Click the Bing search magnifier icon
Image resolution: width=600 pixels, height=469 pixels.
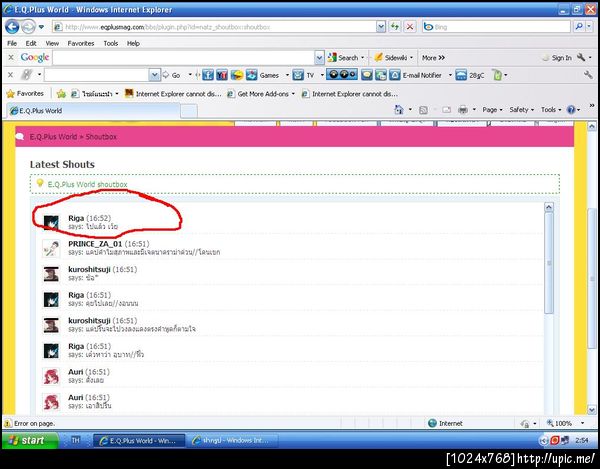tap(579, 27)
